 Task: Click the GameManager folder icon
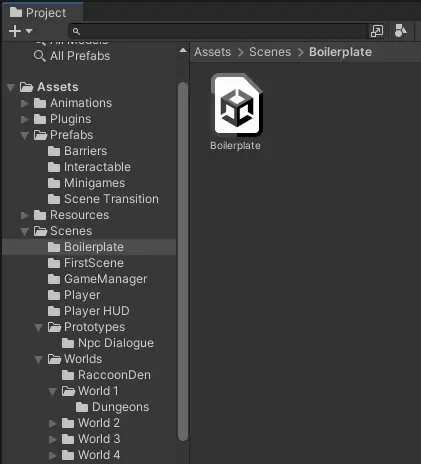click(54, 279)
